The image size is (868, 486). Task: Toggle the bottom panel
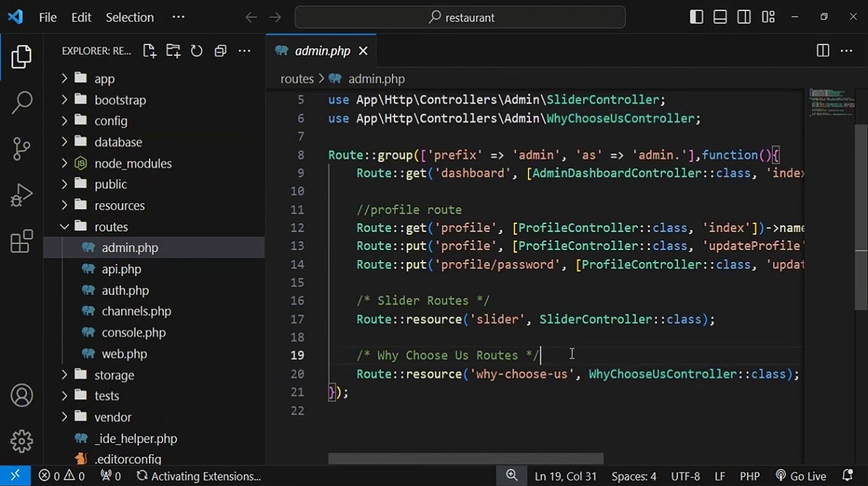click(720, 18)
